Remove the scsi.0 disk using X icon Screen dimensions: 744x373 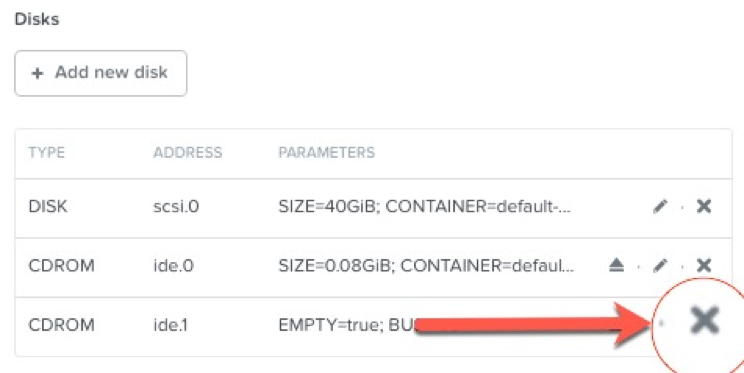point(704,206)
